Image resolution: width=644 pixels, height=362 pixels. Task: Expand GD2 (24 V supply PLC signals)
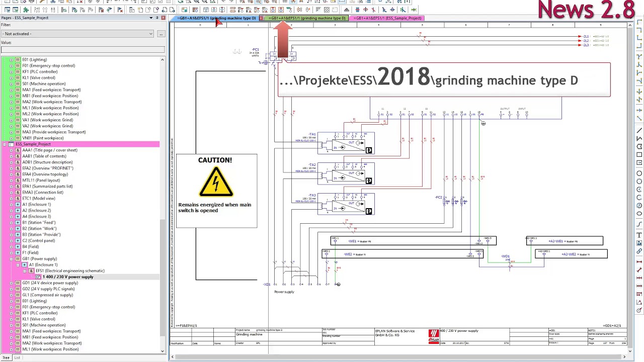coord(11,289)
